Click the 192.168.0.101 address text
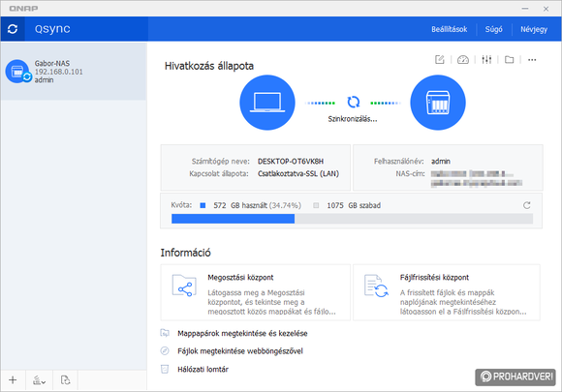Image resolution: width=562 pixels, height=392 pixels. point(59,72)
